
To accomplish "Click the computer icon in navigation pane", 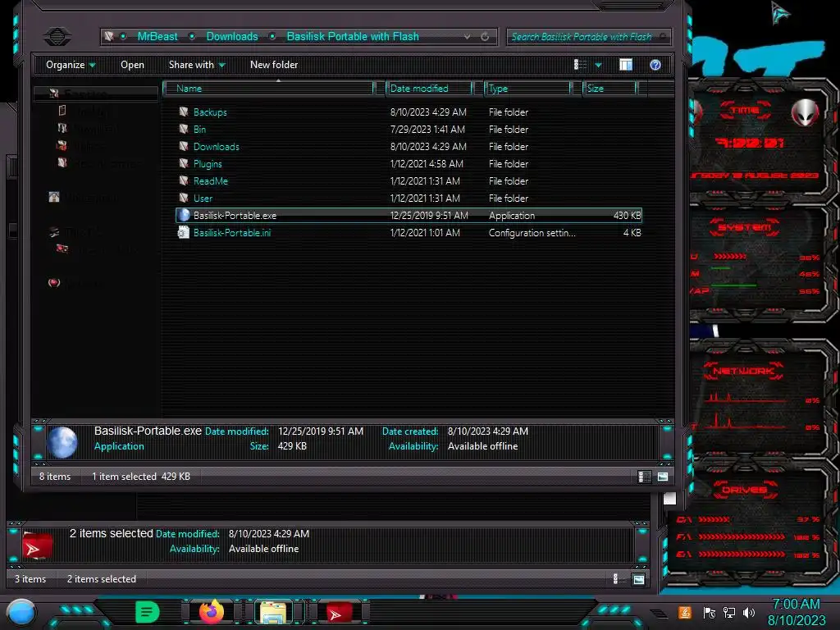I will [x=54, y=232].
